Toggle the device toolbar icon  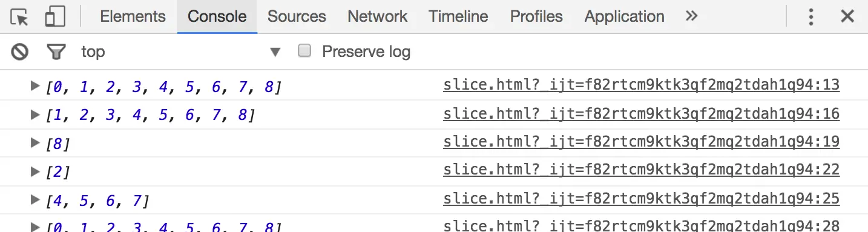(55, 17)
